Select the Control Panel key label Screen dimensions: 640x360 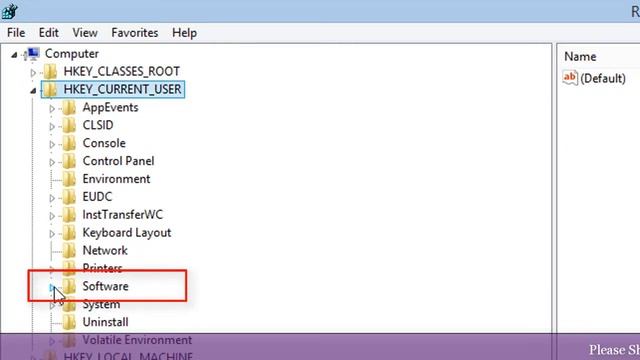pos(118,161)
